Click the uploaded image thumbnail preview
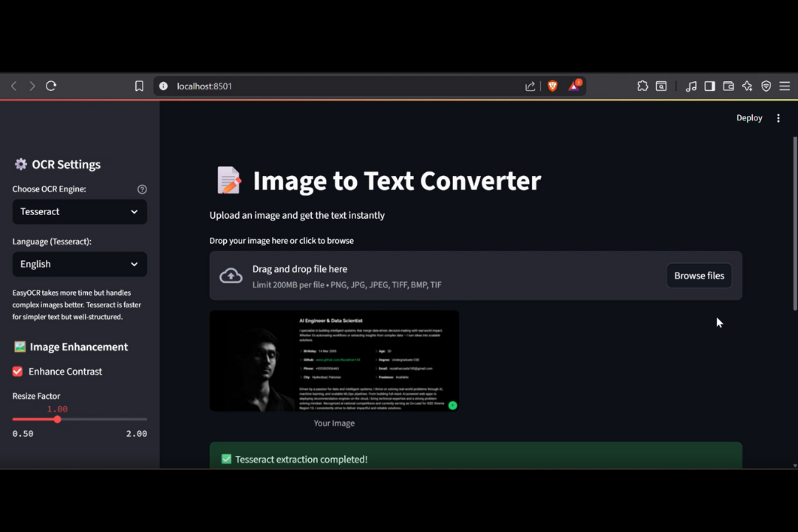The image size is (798, 532). point(334,361)
